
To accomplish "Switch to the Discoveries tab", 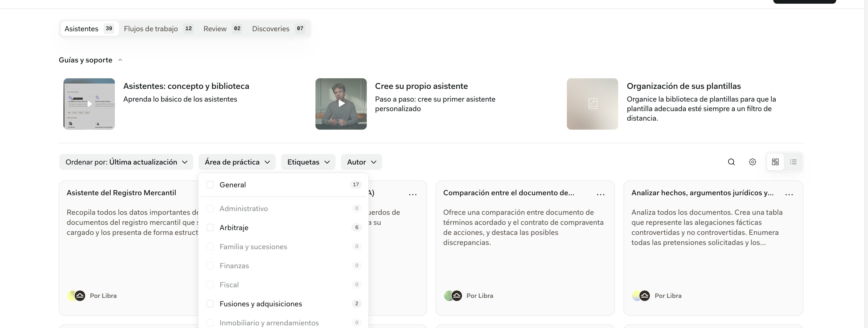I will [278, 29].
